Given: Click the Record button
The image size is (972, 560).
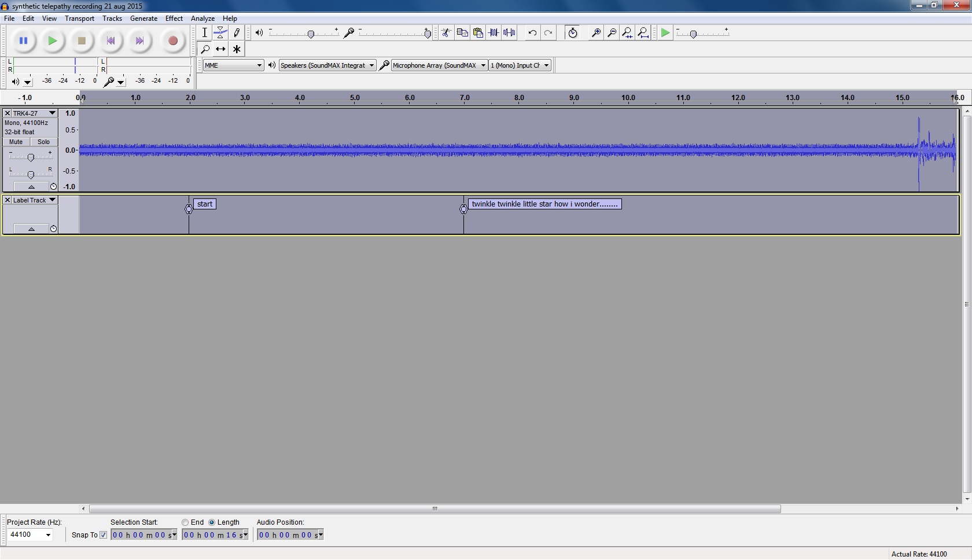Looking at the screenshot, I should click(172, 41).
